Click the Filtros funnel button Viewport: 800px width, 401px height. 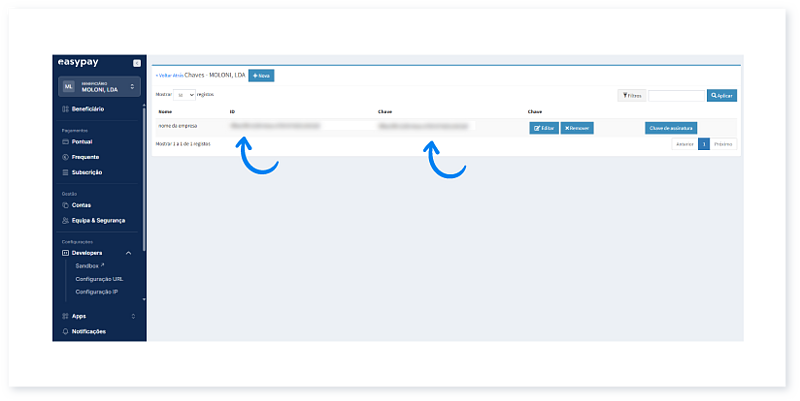(x=631, y=96)
